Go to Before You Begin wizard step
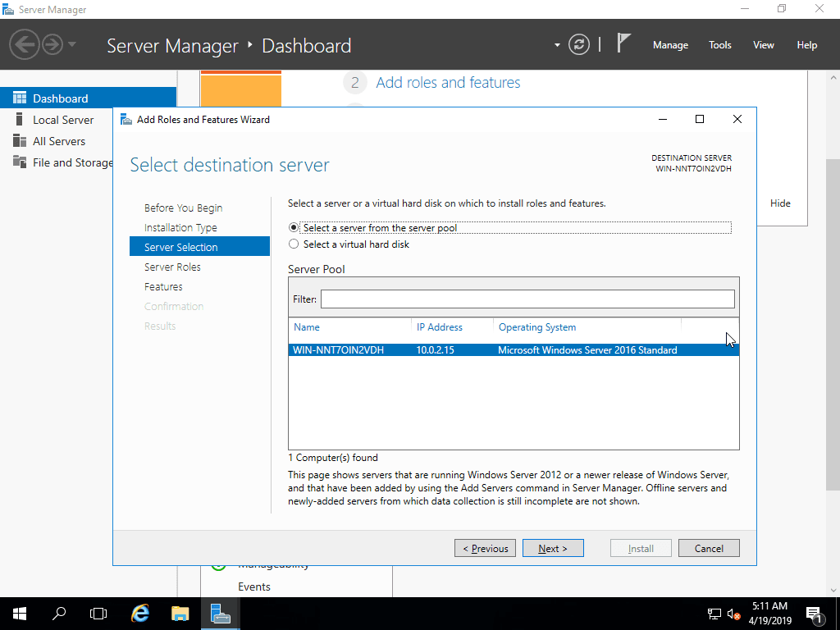This screenshot has width=840, height=630. click(183, 208)
